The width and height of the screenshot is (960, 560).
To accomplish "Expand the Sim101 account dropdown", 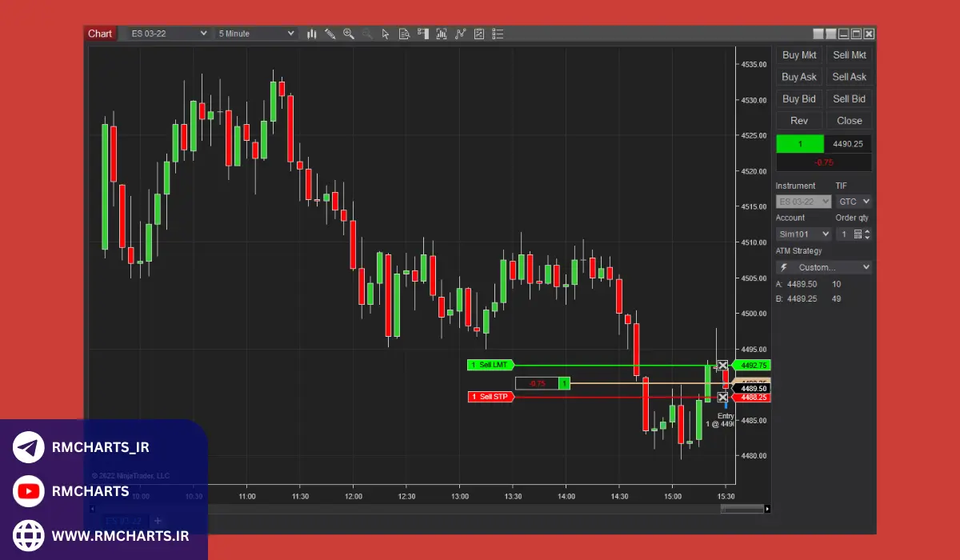I will [x=803, y=234].
